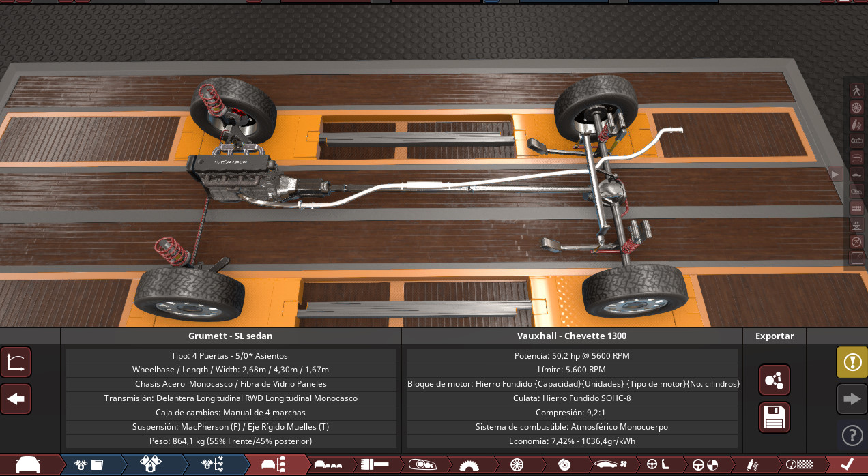Select the Wheelbase / Length / Width row
Viewport: 868px width, 476px height.
(231, 370)
